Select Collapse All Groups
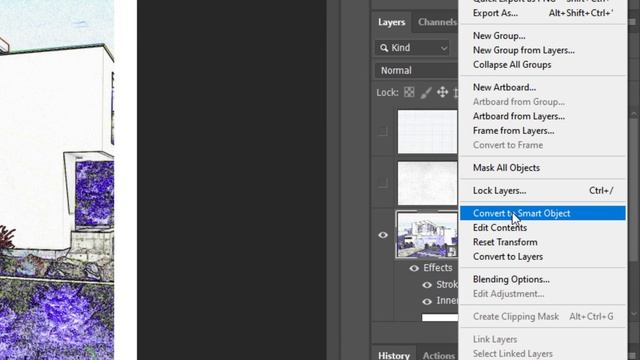640x360 pixels. click(543, 64)
